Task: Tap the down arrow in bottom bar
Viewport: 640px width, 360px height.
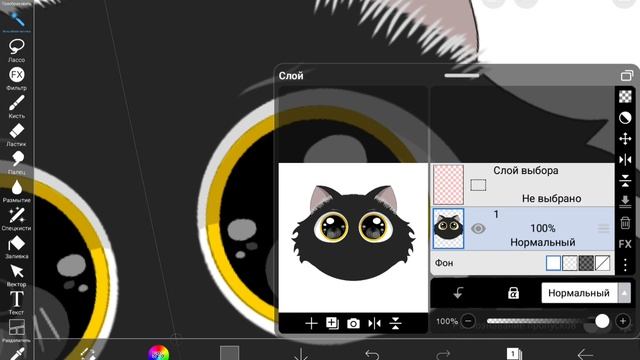Action: (x=301, y=354)
